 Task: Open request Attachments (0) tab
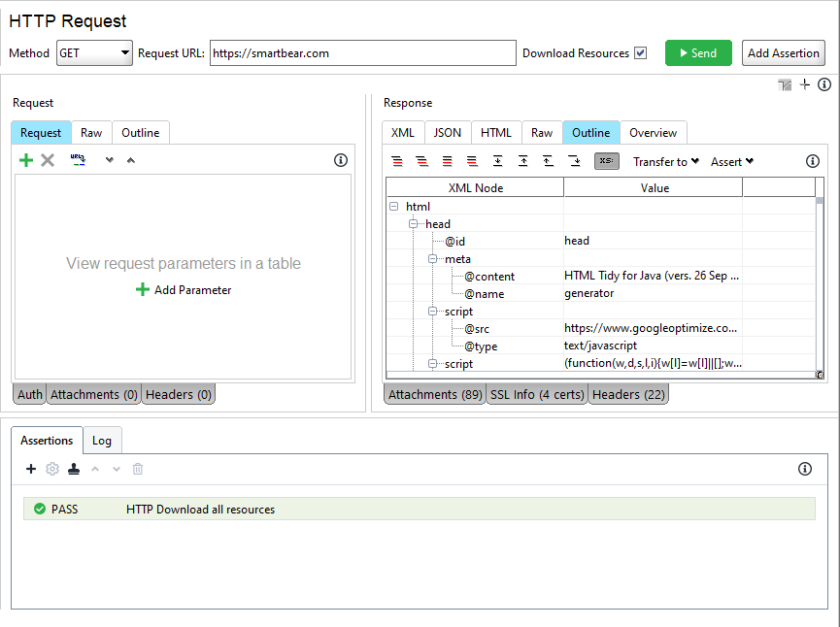(94, 395)
